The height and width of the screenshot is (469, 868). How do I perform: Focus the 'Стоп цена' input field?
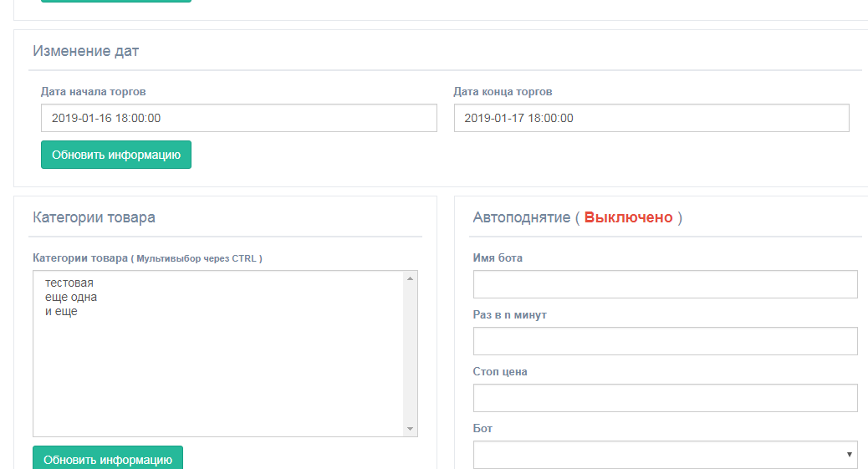coord(665,398)
